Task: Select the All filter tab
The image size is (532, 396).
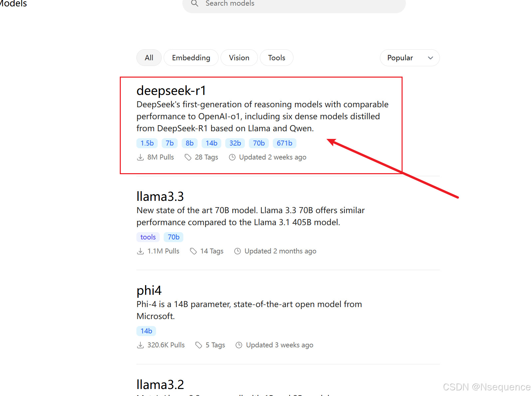Action: pos(149,58)
